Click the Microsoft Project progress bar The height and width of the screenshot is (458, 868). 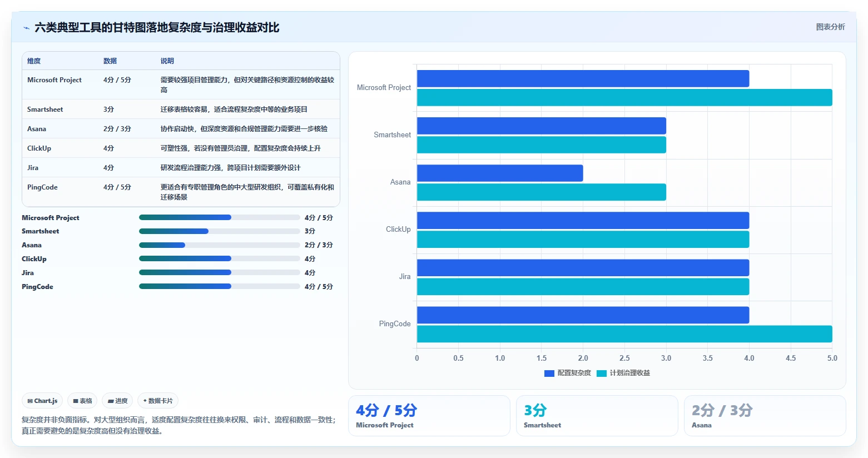click(220, 217)
